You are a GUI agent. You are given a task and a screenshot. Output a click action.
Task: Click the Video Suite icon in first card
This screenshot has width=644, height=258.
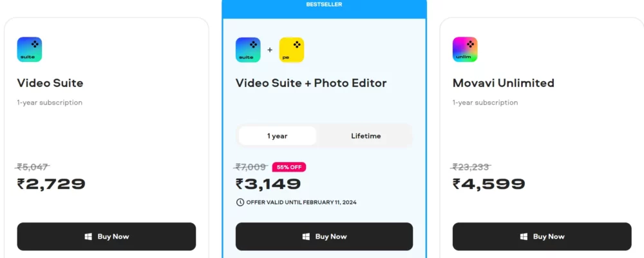click(x=30, y=50)
